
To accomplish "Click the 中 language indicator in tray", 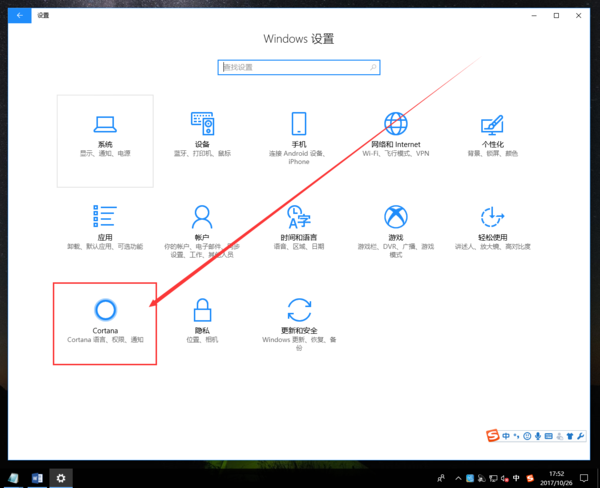I will coord(516,478).
